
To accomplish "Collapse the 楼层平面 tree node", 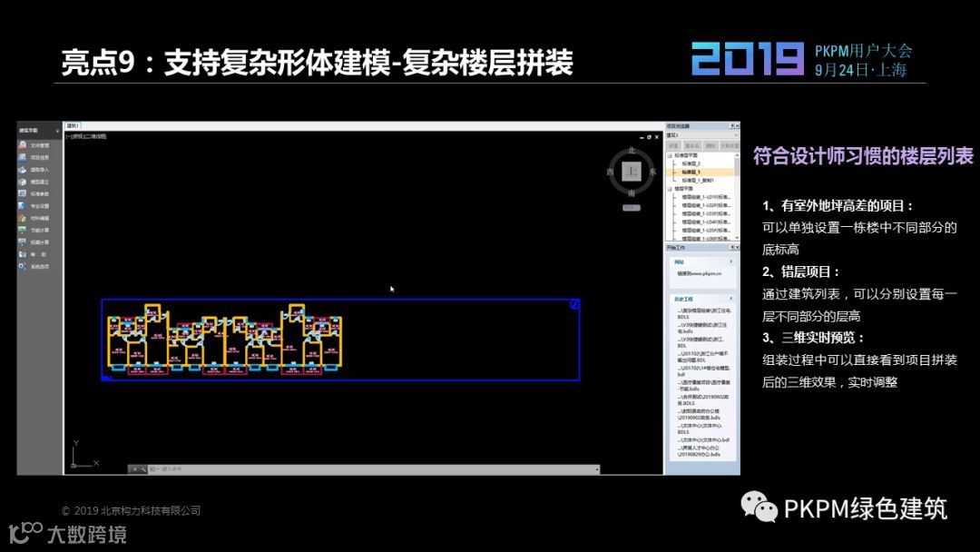I will [x=670, y=188].
